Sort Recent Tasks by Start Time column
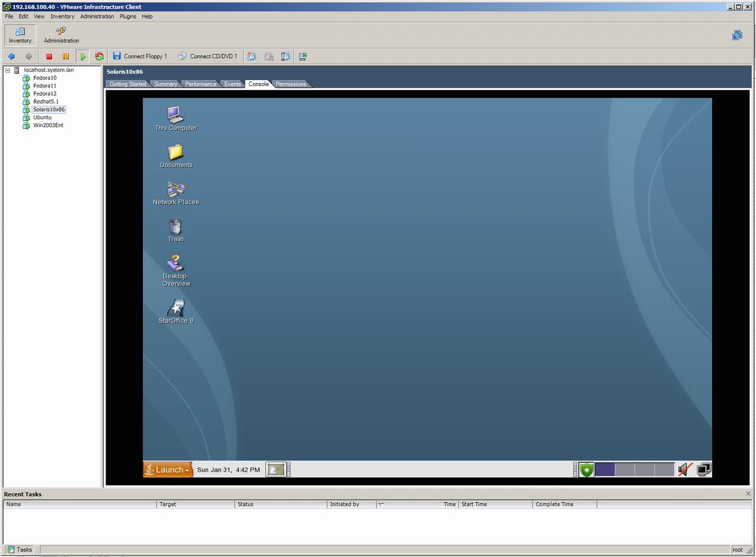 [496, 504]
